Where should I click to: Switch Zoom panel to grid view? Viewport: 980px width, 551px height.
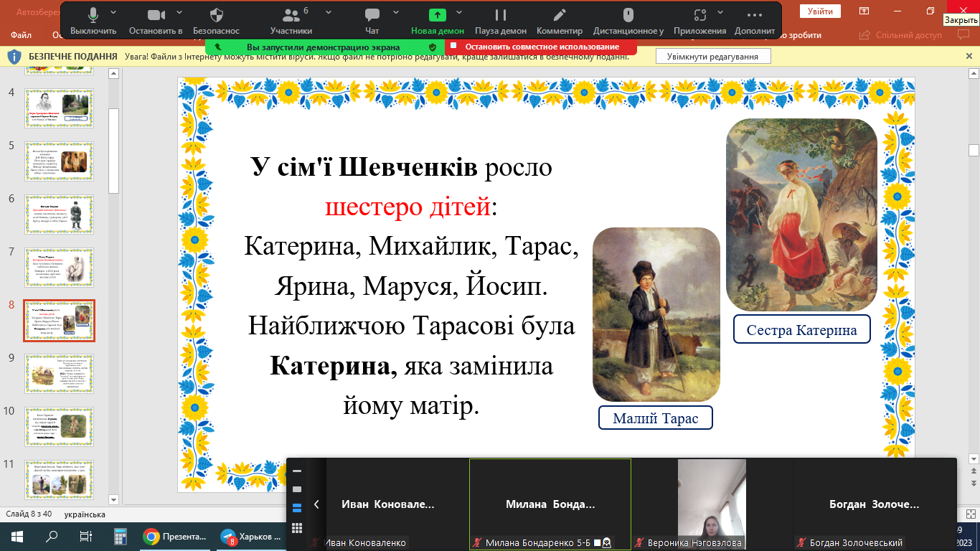pos(297,528)
